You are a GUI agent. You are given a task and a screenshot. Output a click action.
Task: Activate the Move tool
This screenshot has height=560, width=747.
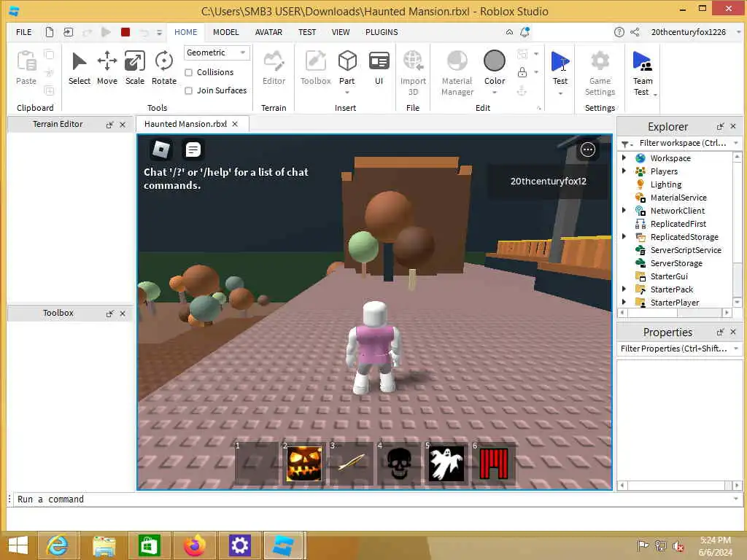pos(107,68)
